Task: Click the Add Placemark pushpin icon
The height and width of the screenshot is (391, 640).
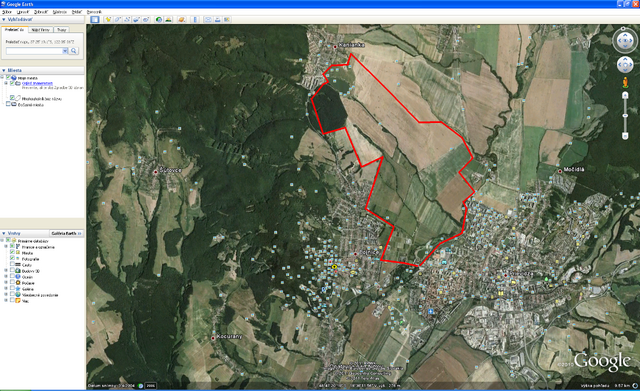Action: (x=108, y=20)
